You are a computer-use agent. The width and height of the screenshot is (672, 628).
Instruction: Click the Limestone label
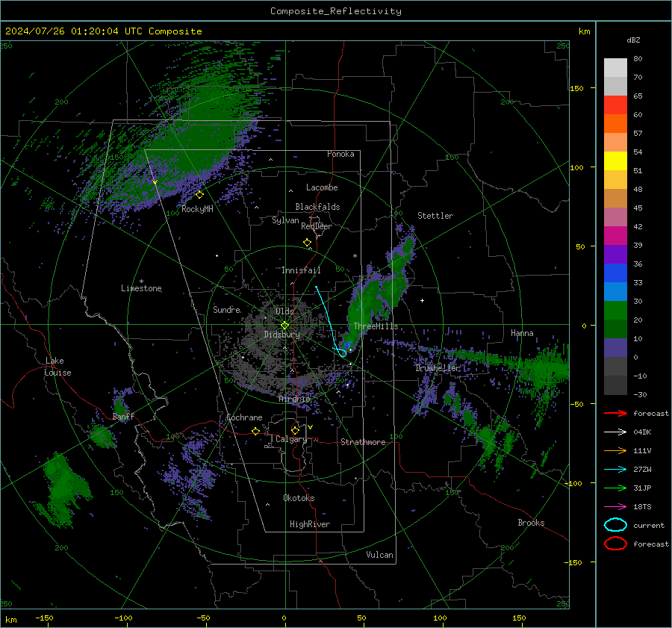tap(141, 288)
